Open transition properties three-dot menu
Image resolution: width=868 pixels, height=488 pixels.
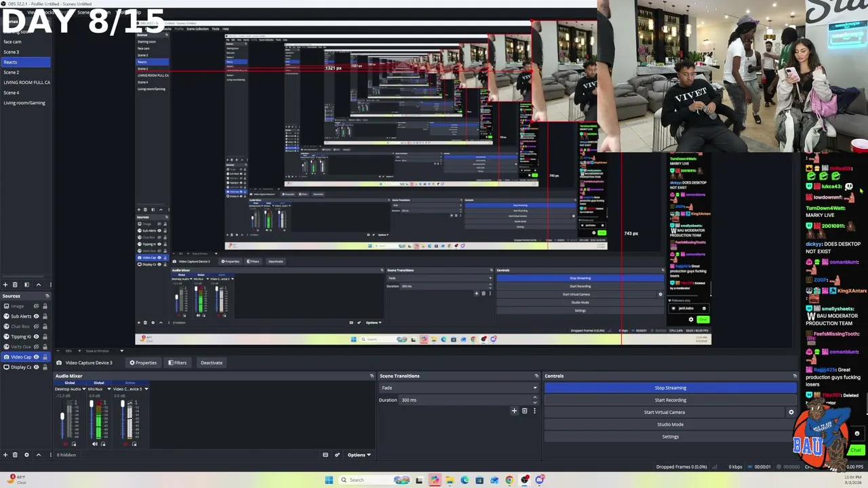[534, 411]
